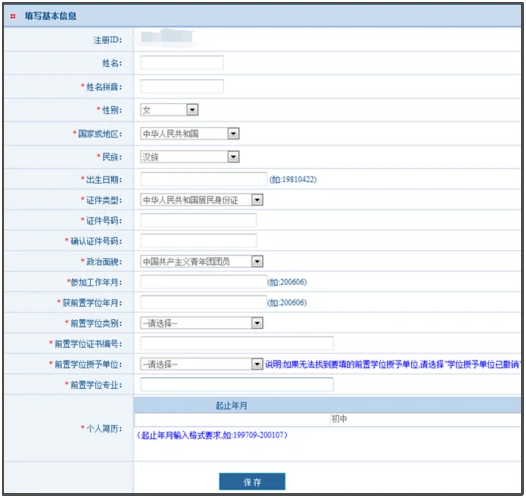This screenshot has width=526, height=498.
Task: Click the 确认证件号码 confirm ID field
Action: click(199, 241)
